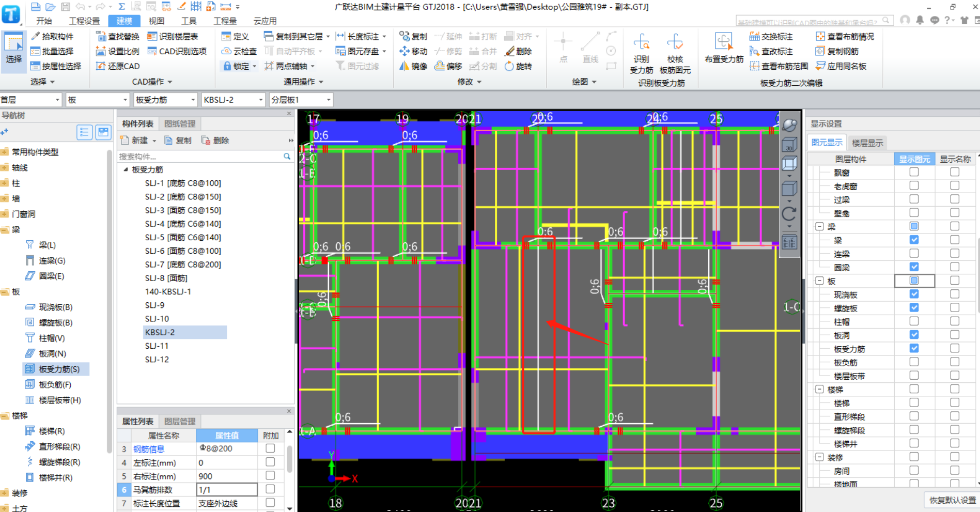
Task: Collapse the 楼梯 group in 显示设置
Action: pyautogui.click(x=819, y=389)
